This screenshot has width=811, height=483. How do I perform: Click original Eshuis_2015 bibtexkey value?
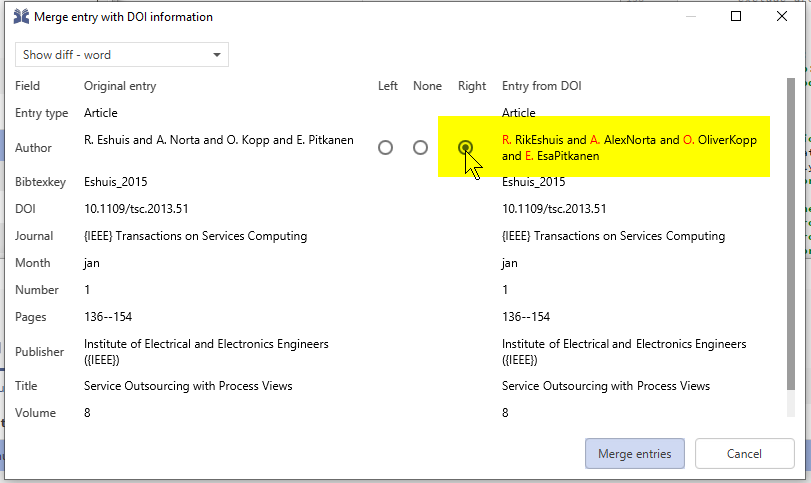(x=116, y=182)
